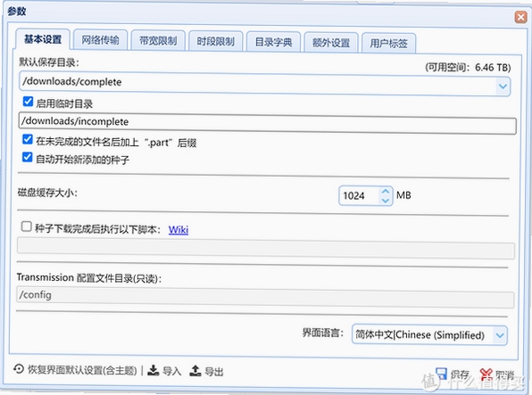This screenshot has height=395, width=532.
Task: Expand the default save directory dropdown
Action: (503, 86)
